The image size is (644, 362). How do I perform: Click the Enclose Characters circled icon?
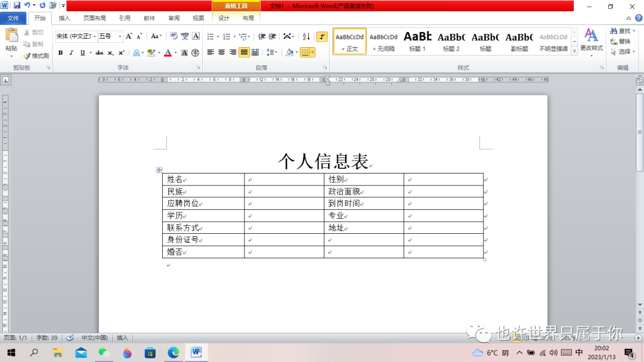(x=195, y=52)
